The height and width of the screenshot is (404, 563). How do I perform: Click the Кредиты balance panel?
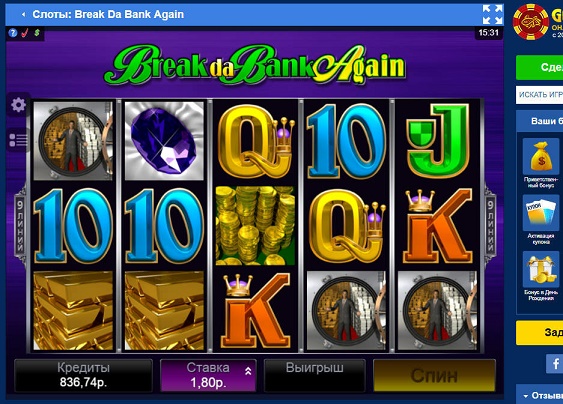(x=83, y=376)
